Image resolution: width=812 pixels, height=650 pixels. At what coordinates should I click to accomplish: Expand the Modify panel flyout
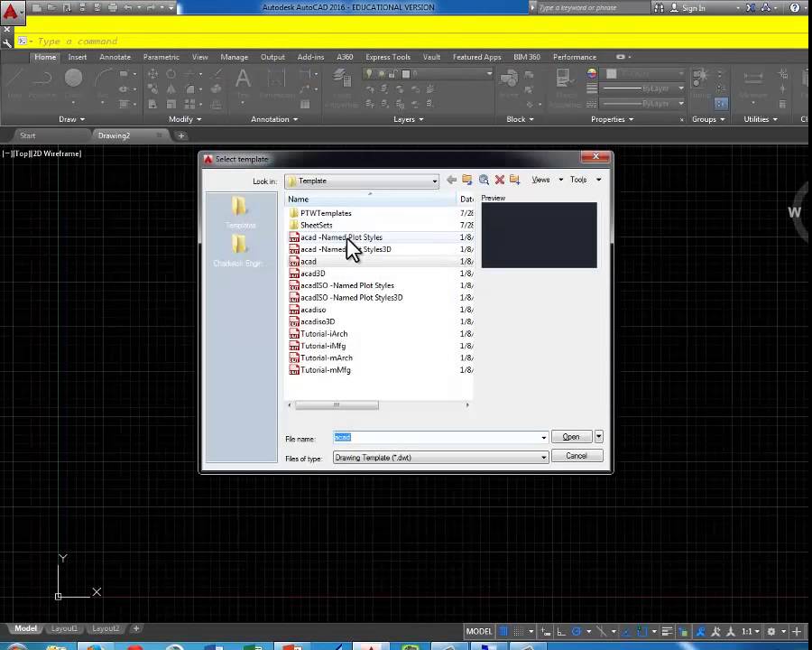tap(185, 119)
